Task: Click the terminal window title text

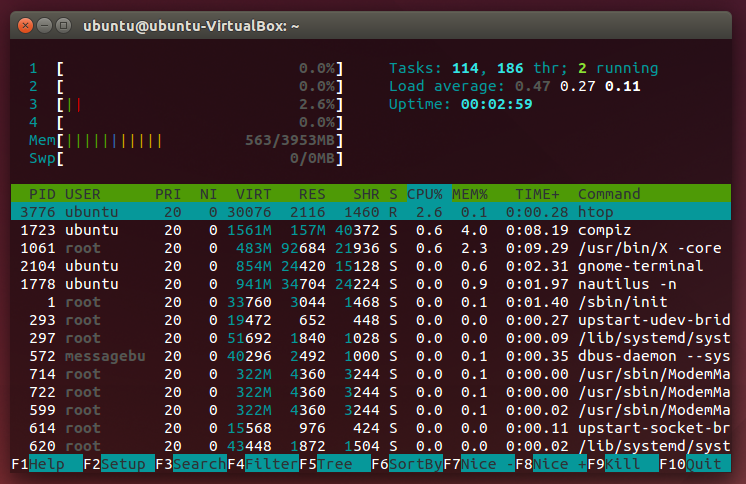Action: (191, 26)
